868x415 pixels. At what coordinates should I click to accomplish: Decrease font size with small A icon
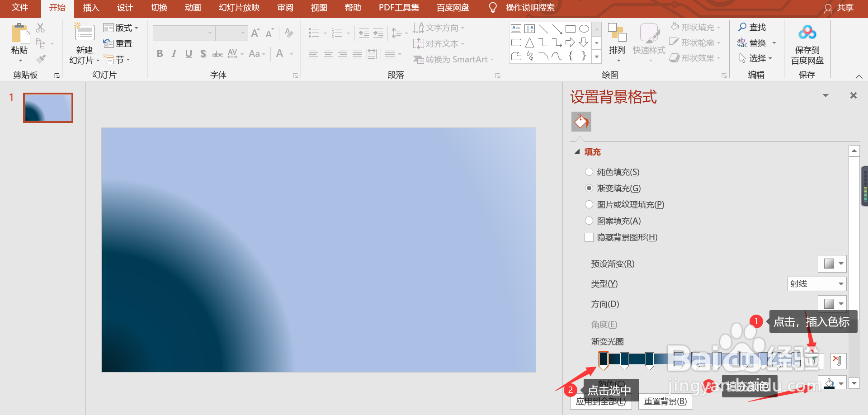click(270, 33)
